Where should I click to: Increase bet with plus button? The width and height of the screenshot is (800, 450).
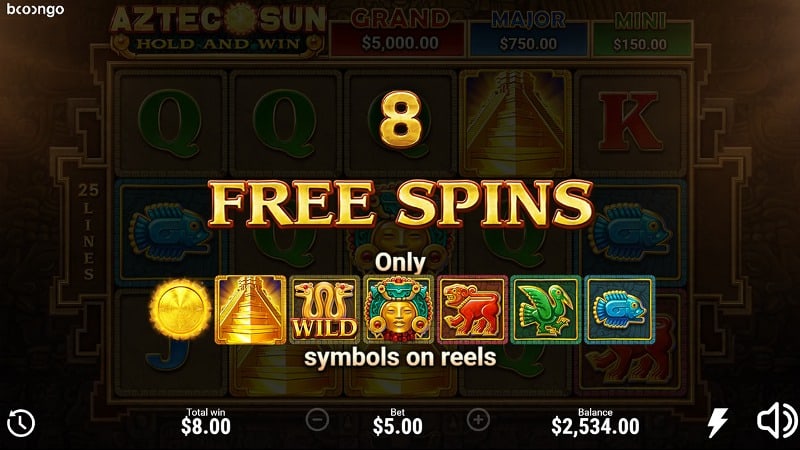[x=478, y=420]
